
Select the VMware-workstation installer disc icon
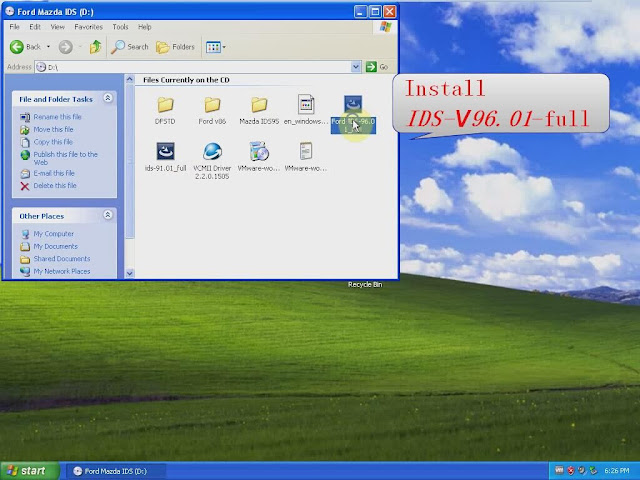click(259, 151)
